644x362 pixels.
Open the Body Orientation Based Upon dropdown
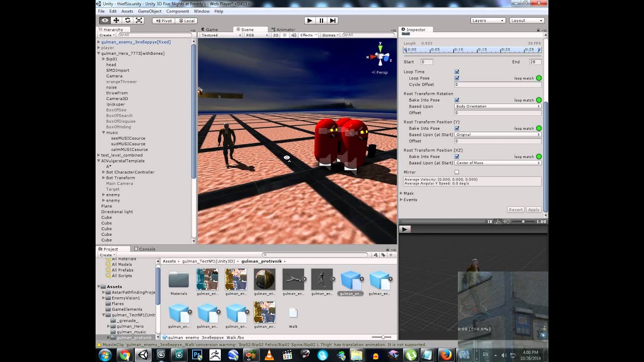tap(498, 107)
